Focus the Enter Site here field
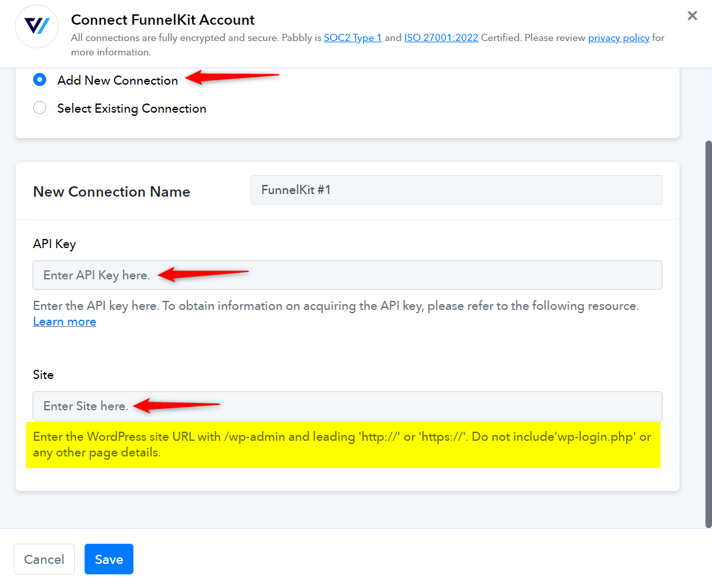 pos(348,406)
